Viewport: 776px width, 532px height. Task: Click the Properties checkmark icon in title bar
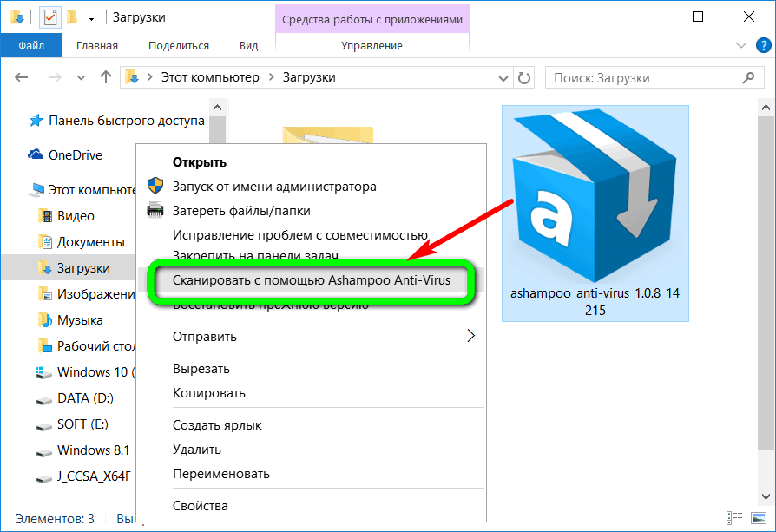[x=50, y=18]
